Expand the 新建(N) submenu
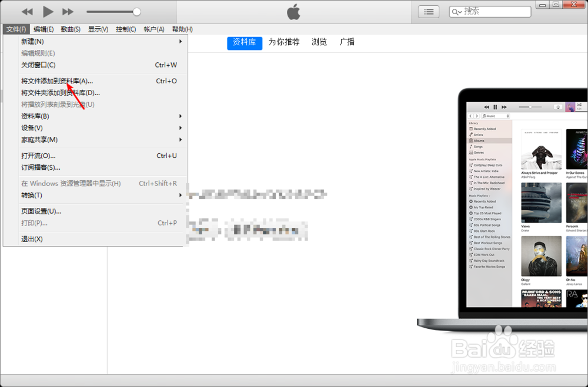This screenshot has height=387, width=588. point(95,42)
